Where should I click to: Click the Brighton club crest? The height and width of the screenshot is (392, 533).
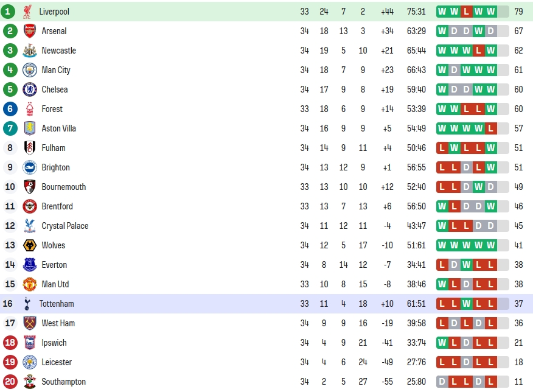(30, 167)
